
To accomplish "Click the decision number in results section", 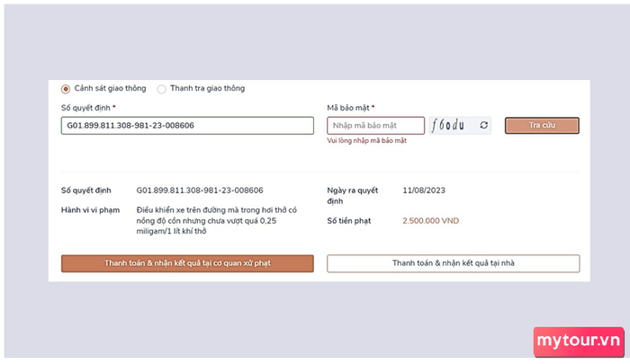I will pos(200,191).
